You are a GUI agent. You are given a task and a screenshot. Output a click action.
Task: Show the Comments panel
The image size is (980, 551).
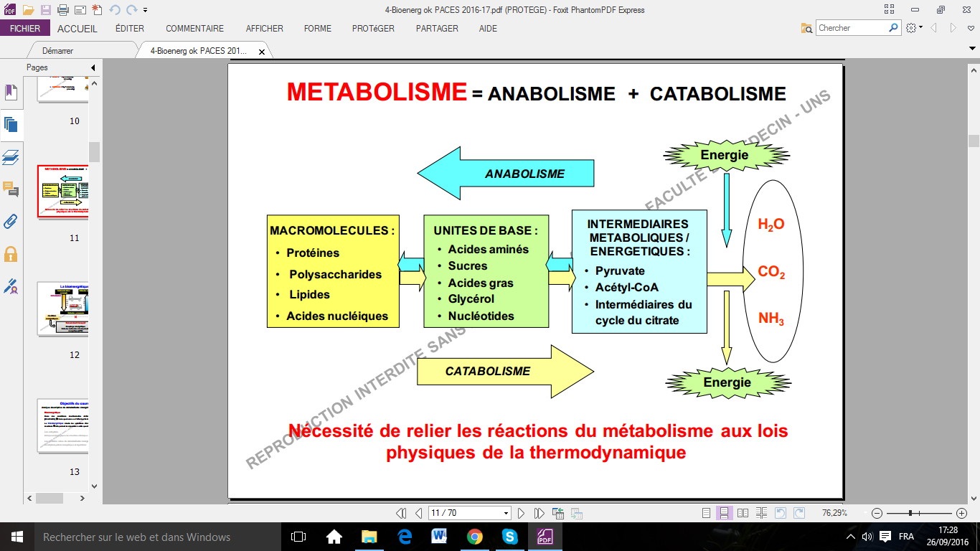(11, 189)
